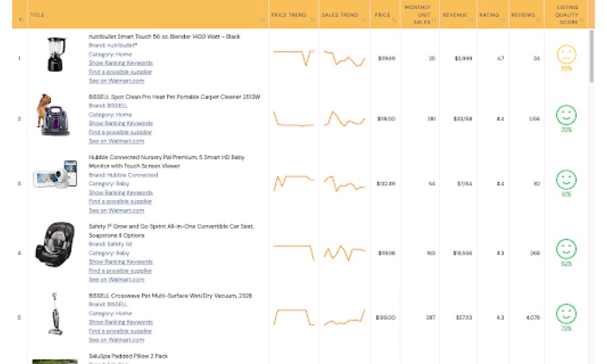Sort products using the Price sort arrows
Image resolution: width=607 pixels, height=364 pixels.
[x=394, y=20]
